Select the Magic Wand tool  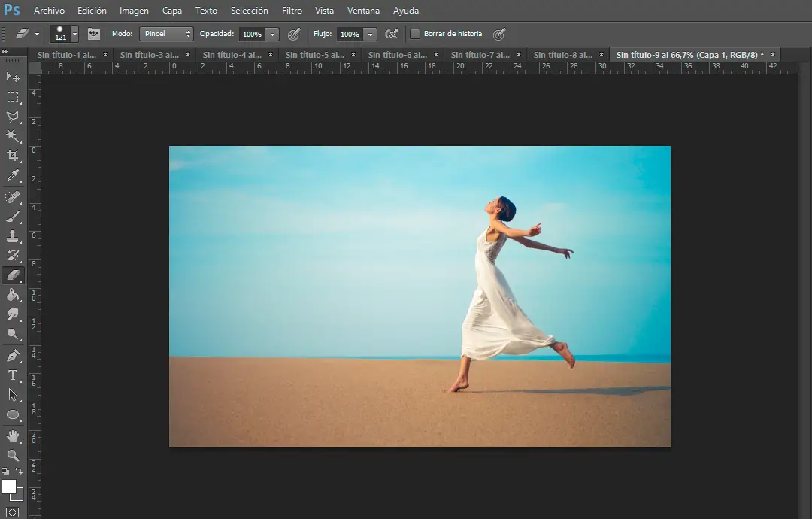click(13, 136)
